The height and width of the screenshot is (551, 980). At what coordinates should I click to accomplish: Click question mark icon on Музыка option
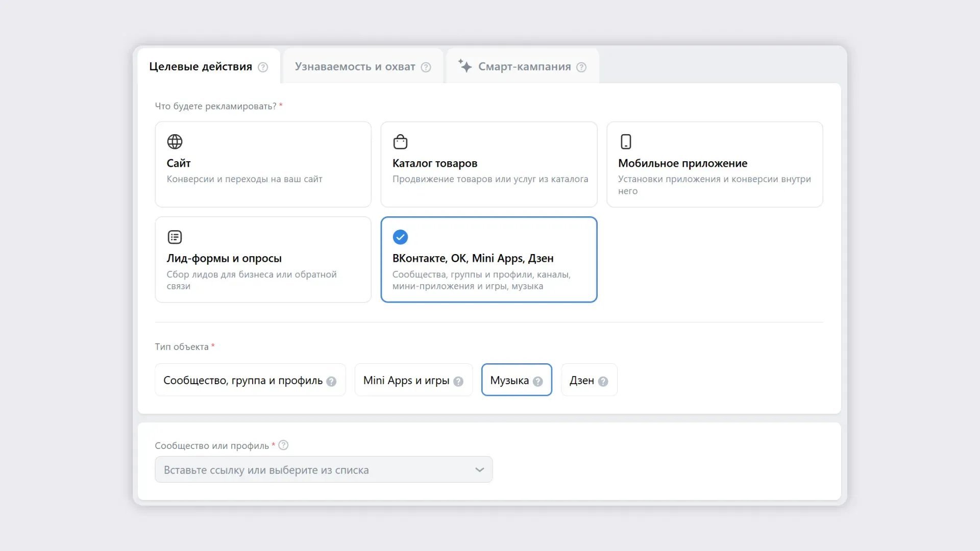(x=538, y=382)
